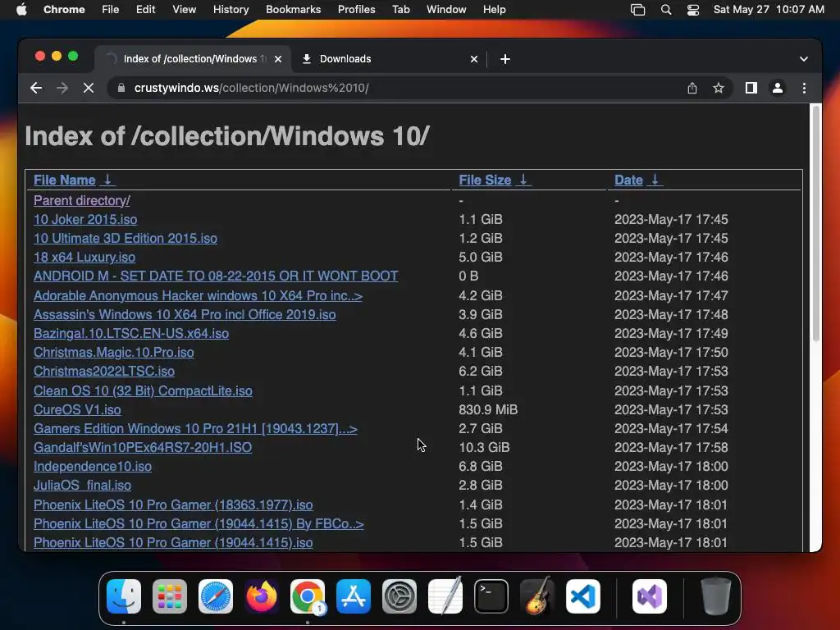Open the Parent directory link
Viewport: 840px width, 630px height.
point(81,200)
